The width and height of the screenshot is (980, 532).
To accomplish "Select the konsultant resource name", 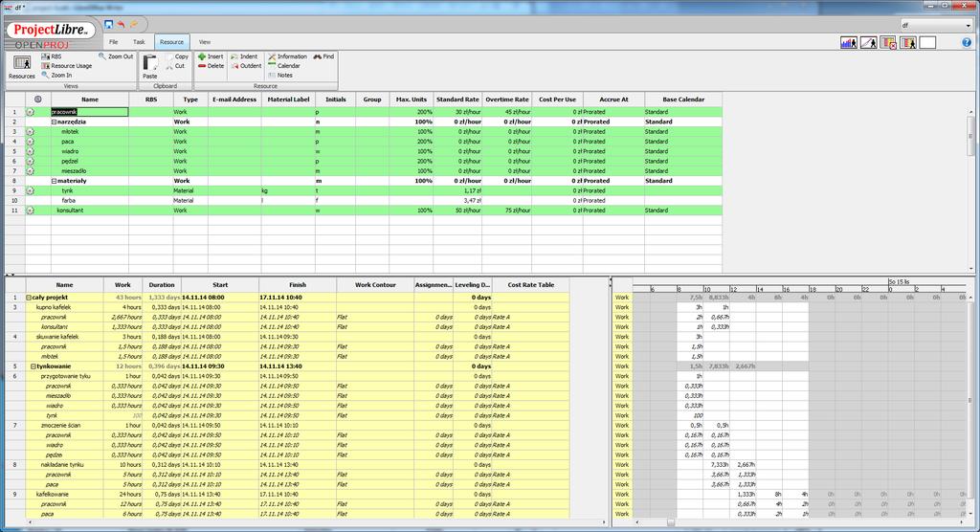I will 70,211.
